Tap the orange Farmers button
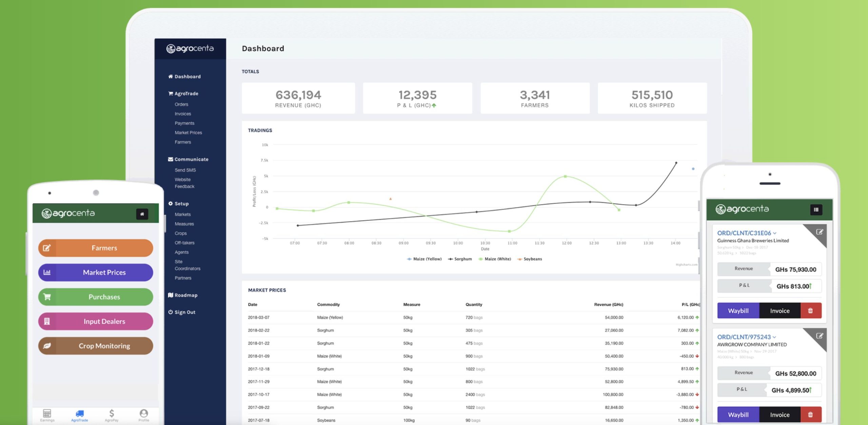Viewport: 868px width, 425px height. click(x=96, y=248)
